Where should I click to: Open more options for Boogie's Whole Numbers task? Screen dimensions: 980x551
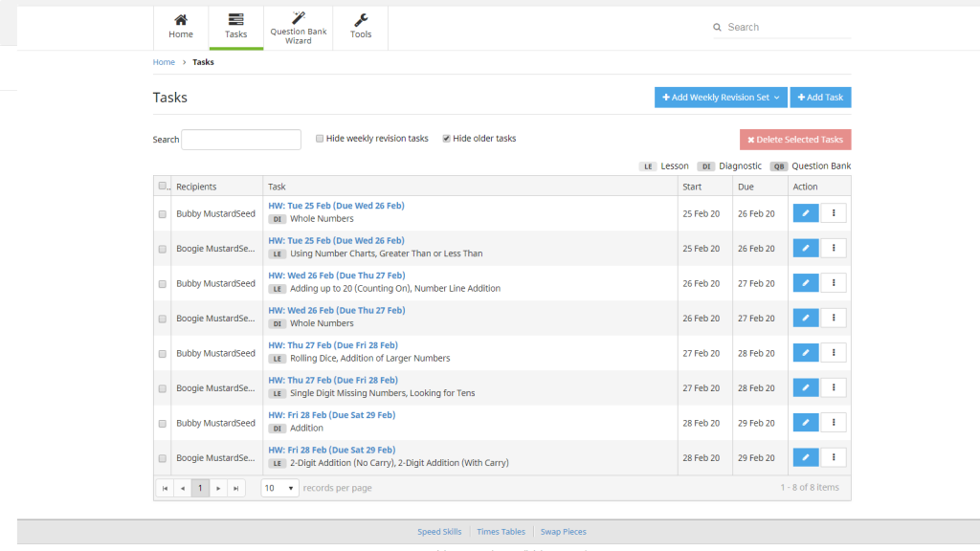pos(834,318)
